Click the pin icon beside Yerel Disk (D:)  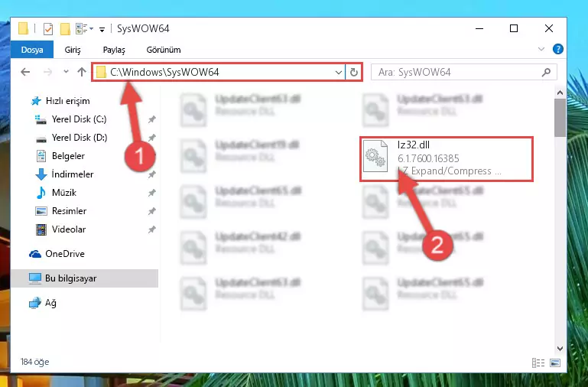[151, 138]
